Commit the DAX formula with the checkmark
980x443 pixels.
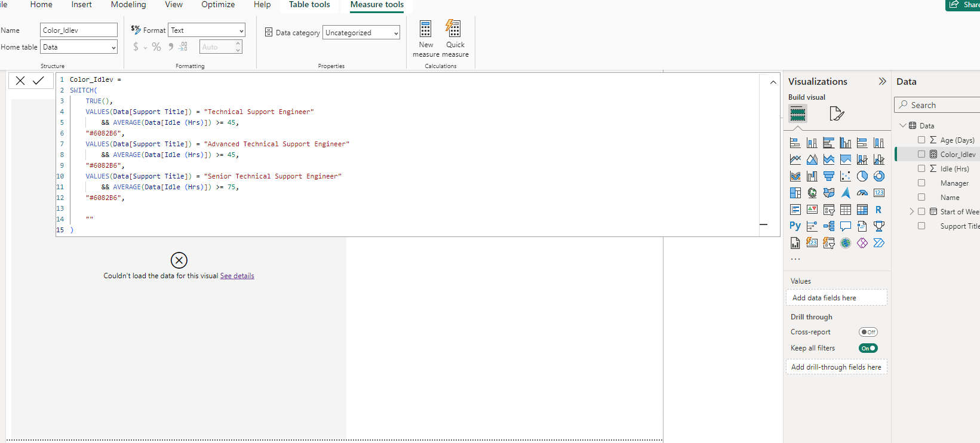(x=39, y=81)
